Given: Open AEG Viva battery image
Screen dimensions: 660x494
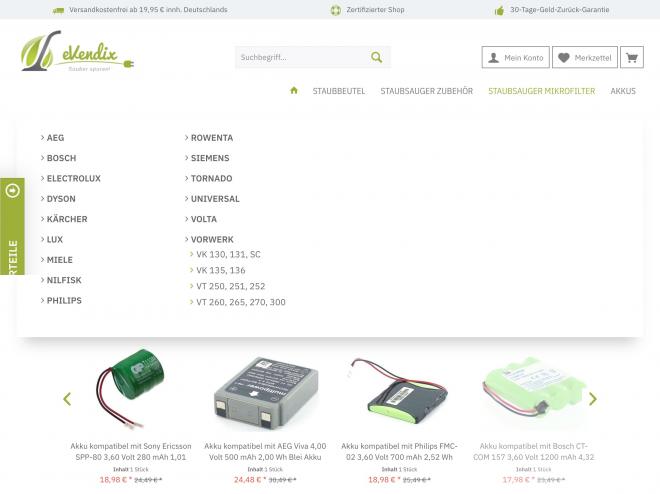Looking at the screenshot, I should 265,393.
